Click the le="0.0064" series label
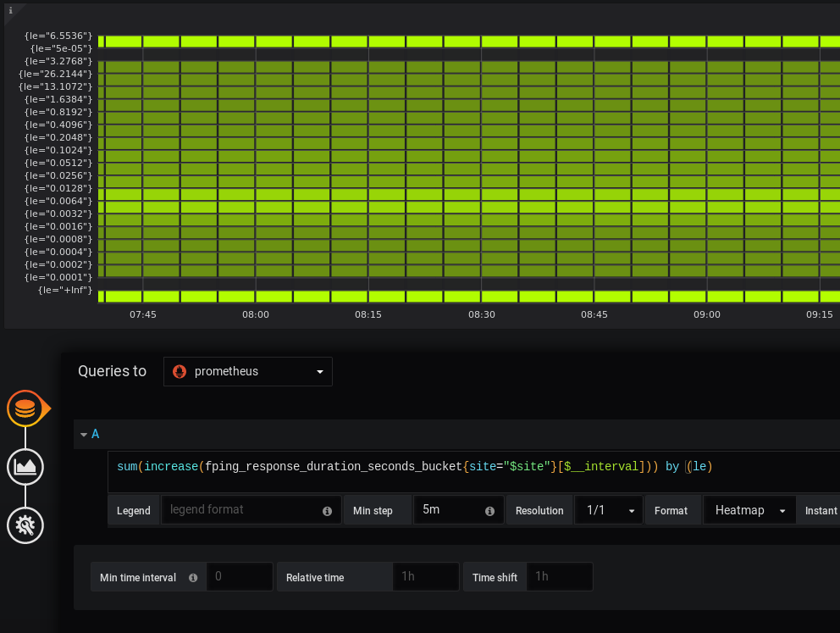 point(58,201)
